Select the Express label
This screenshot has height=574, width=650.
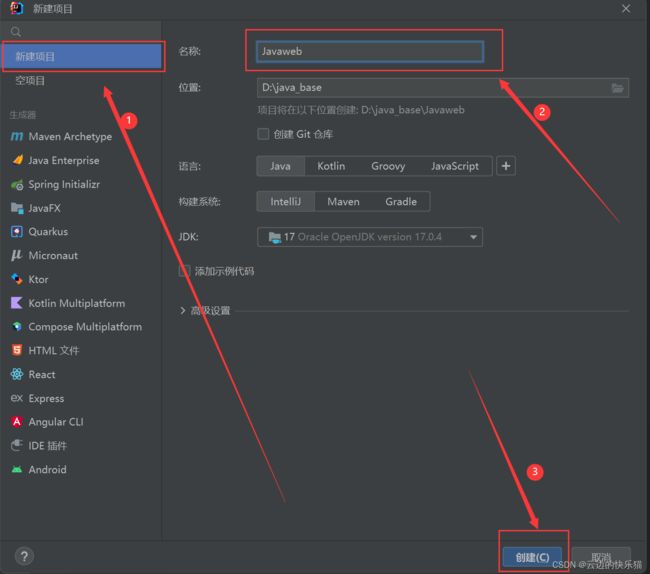[46, 399]
